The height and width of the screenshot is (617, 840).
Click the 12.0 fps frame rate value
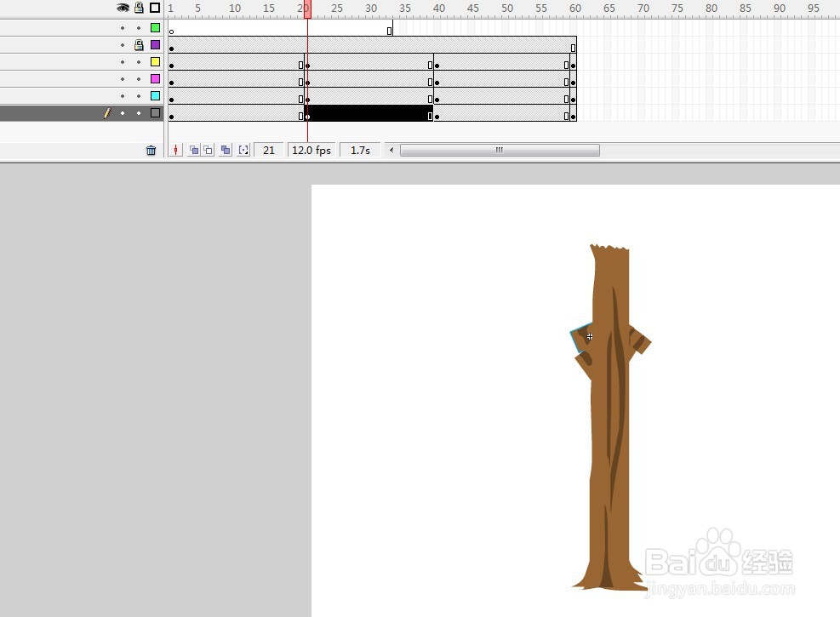[311, 151]
